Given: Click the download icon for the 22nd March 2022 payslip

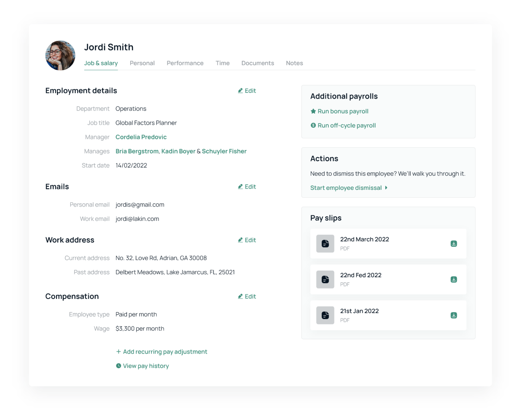Looking at the screenshot, I should point(454,243).
